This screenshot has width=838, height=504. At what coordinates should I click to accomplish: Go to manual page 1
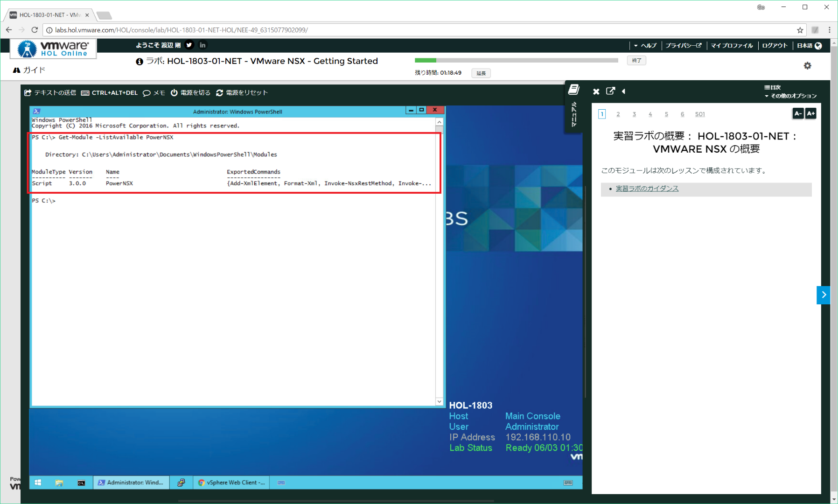[x=602, y=114]
